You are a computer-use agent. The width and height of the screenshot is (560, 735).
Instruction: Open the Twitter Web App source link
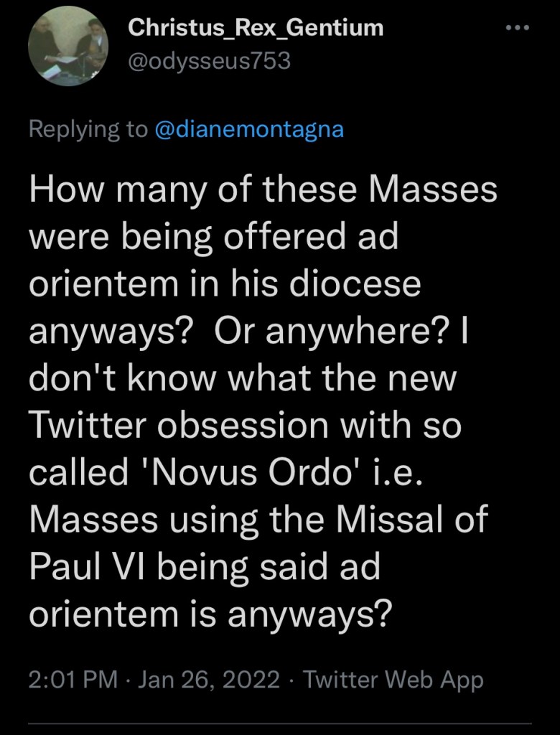[x=393, y=679]
